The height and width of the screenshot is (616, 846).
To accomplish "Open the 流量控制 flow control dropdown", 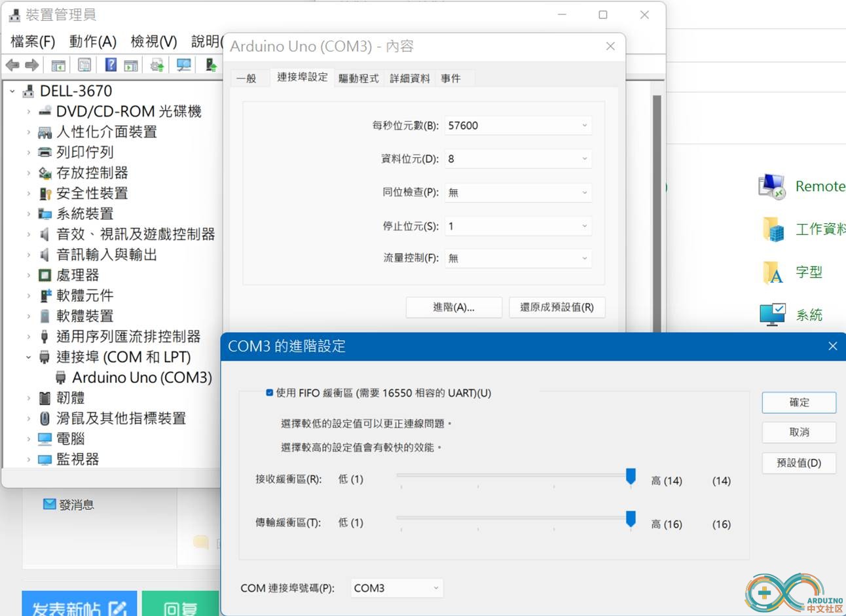I will (x=519, y=259).
